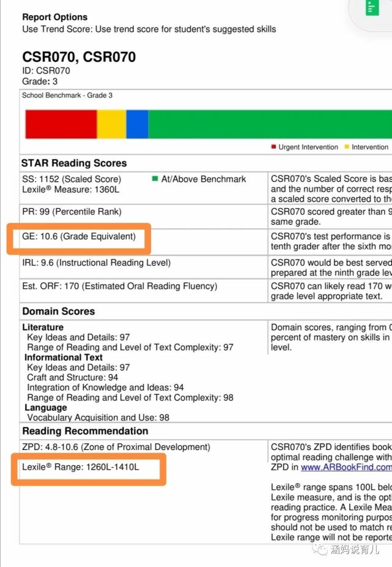Click the red Urgent Intervention benchmark segment
This screenshot has width=392, height=567.
pyautogui.click(x=61, y=124)
